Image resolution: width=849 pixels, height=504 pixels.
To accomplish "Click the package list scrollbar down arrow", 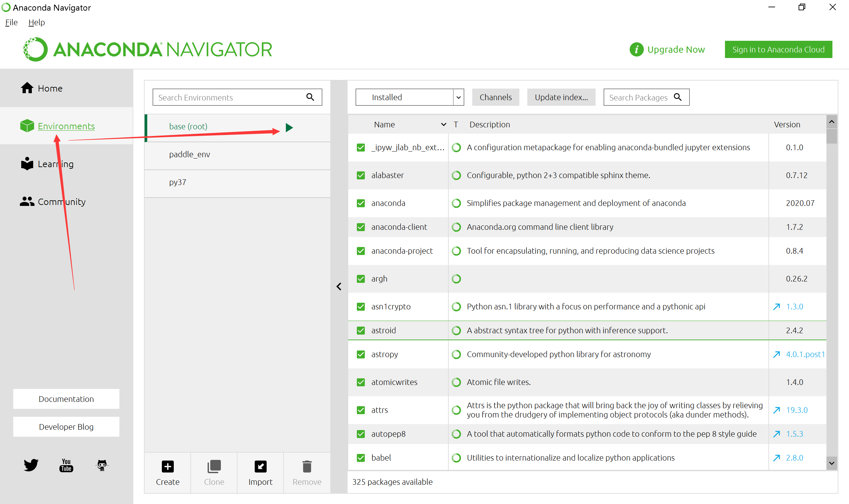I will pyautogui.click(x=831, y=463).
